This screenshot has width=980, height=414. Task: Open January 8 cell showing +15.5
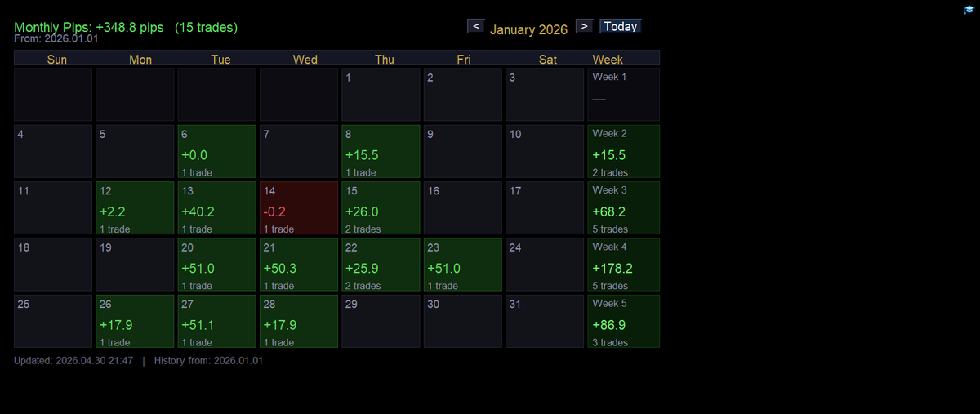[x=381, y=151]
